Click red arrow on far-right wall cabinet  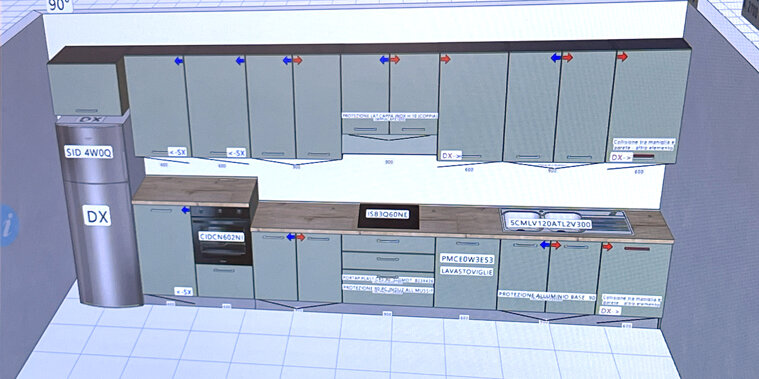[622, 57]
